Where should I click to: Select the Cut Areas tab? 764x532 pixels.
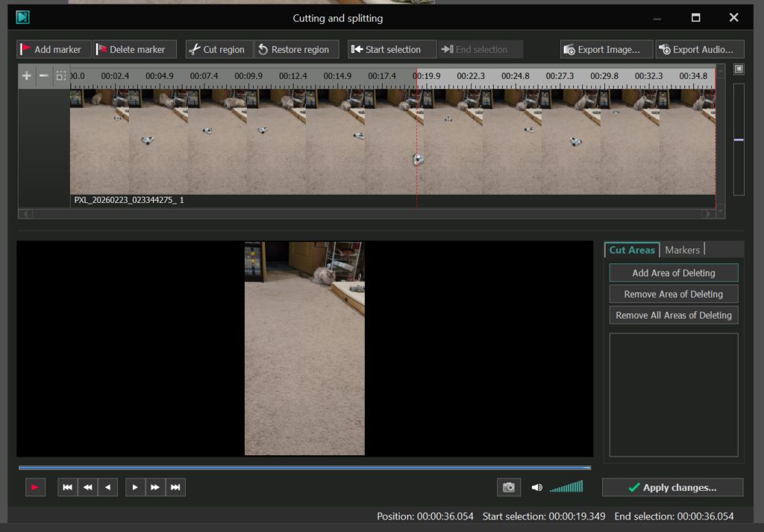click(631, 250)
